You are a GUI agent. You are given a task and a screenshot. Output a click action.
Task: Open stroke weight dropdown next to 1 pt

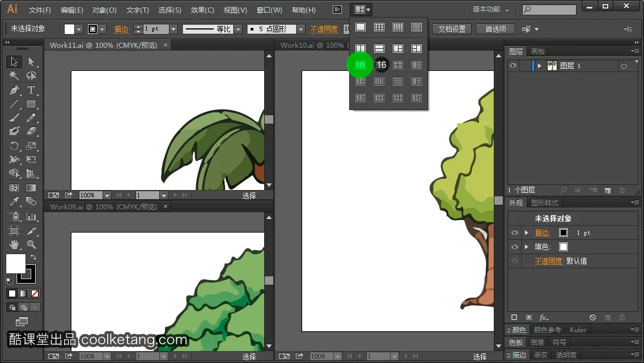173,29
